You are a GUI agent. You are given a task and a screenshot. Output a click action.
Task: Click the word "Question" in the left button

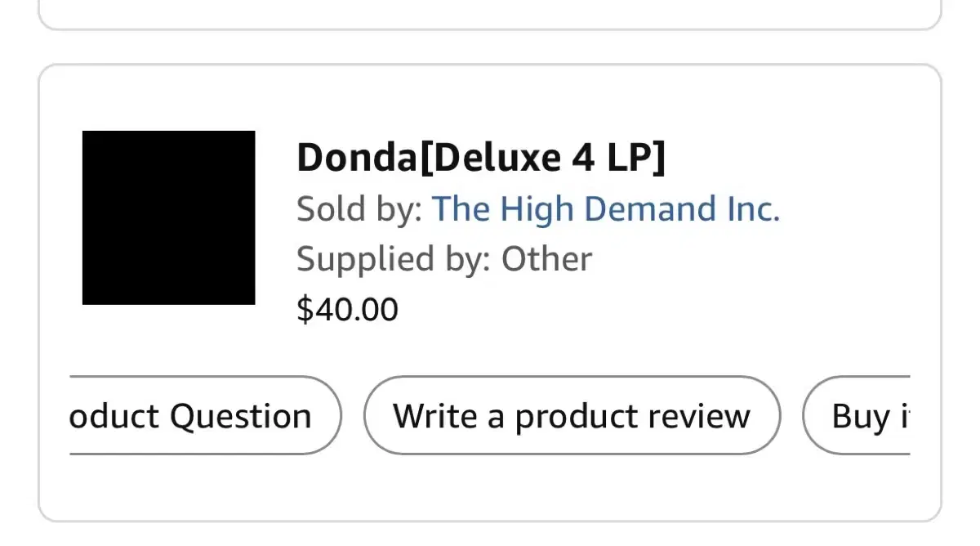[x=253, y=415]
